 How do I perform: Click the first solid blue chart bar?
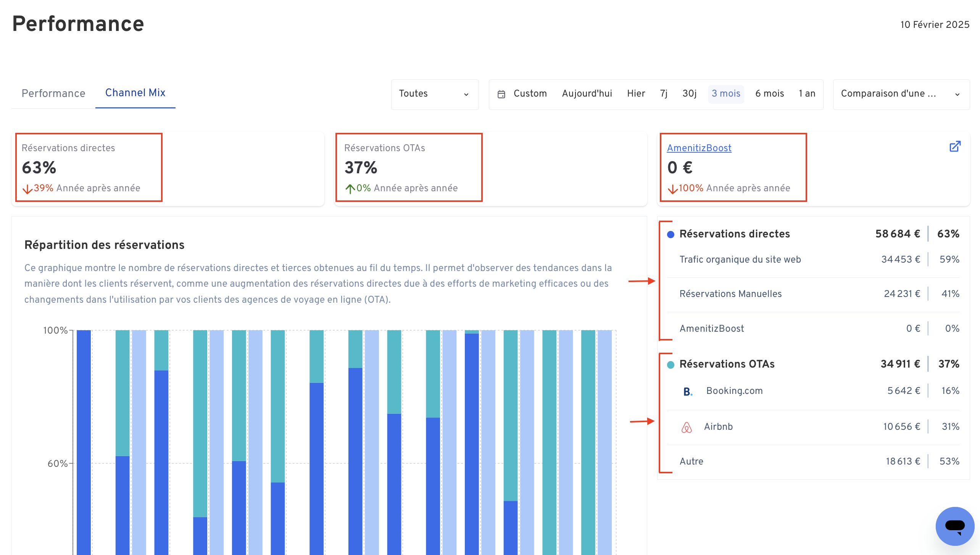[x=84, y=442]
